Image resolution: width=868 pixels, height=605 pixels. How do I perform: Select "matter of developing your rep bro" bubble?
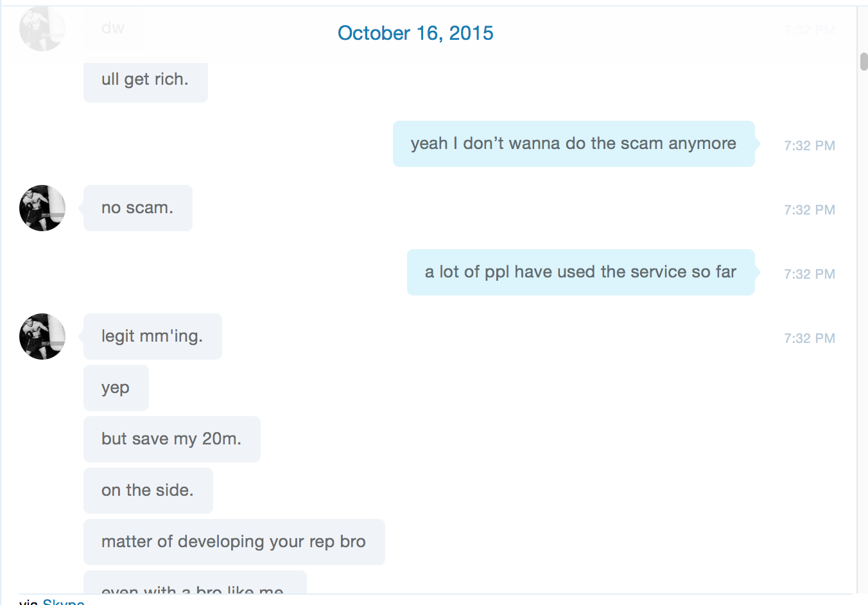(234, 542)
